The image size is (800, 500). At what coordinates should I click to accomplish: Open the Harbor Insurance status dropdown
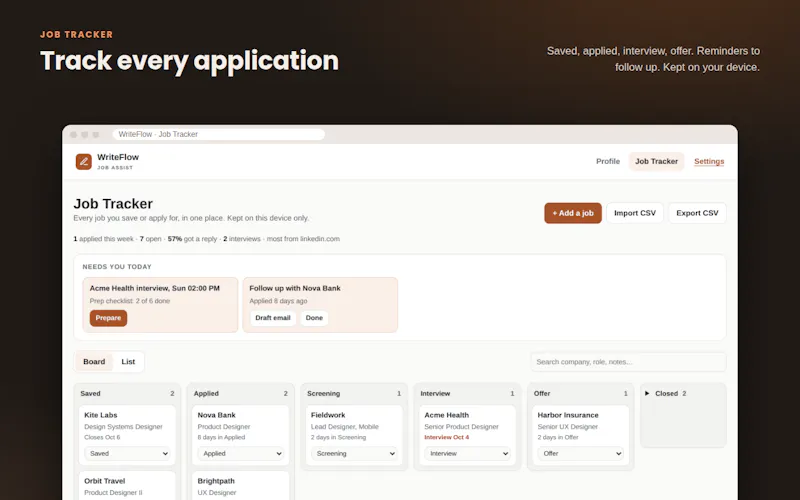(580, 454)
